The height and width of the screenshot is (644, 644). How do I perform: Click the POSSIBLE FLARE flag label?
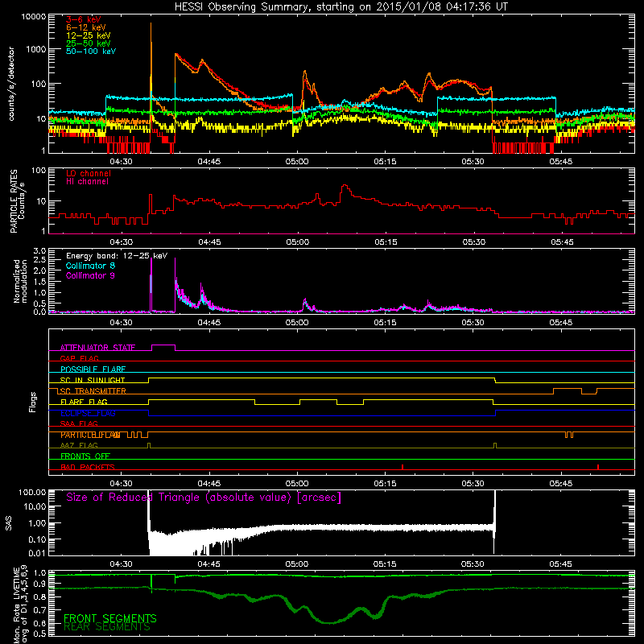[93, 369]
